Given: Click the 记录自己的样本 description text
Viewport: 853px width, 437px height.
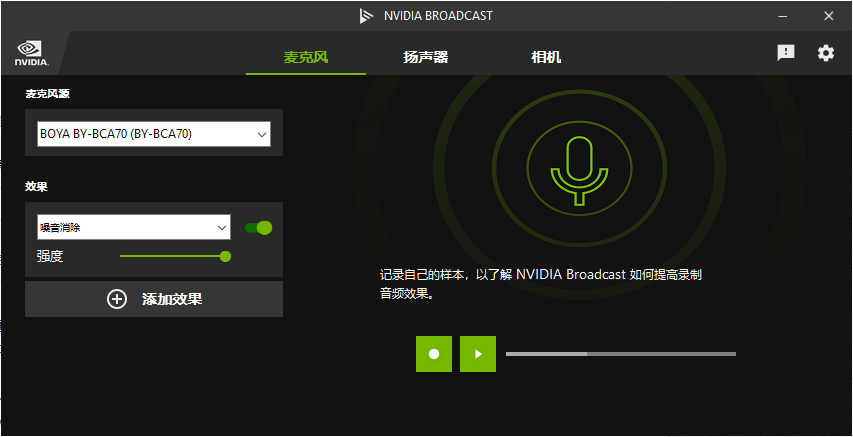Looking at the screenshot, I should coord(541,284).
